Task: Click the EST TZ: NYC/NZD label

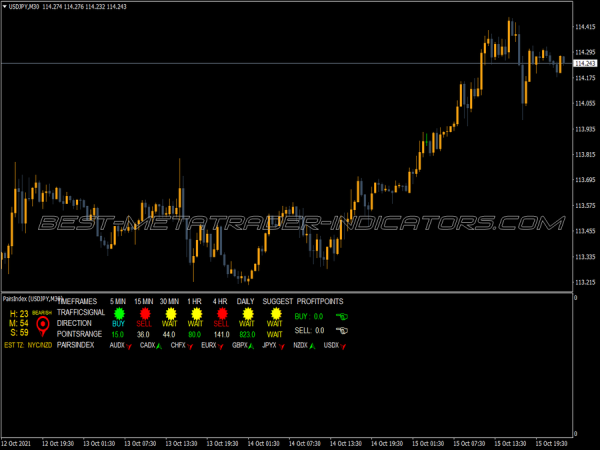Action: [28, 345]
